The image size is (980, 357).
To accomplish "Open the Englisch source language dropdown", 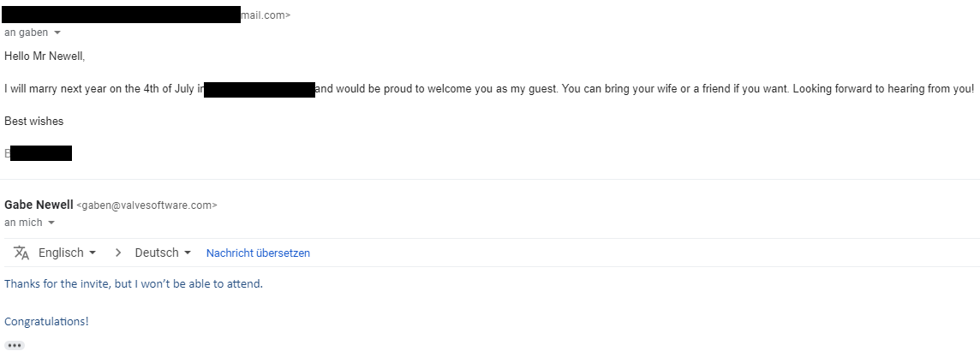I will coord(68,253).
